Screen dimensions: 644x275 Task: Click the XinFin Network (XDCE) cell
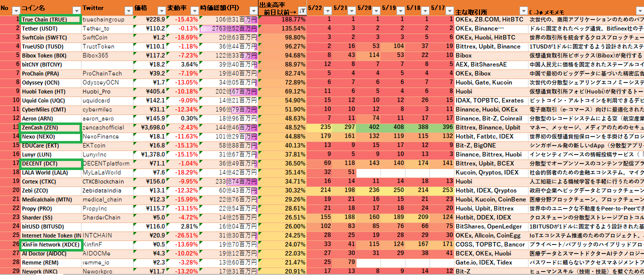(50, 244)
